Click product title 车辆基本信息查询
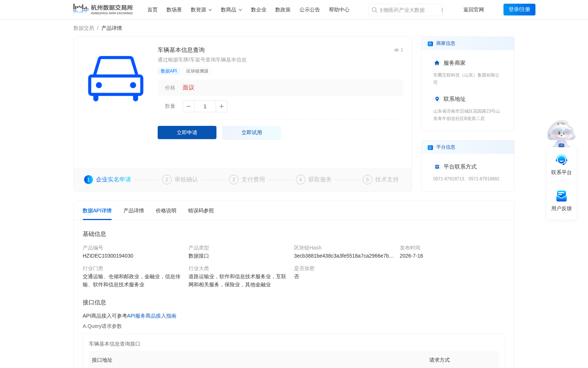The image size is (588, 368). click(181, 50)
